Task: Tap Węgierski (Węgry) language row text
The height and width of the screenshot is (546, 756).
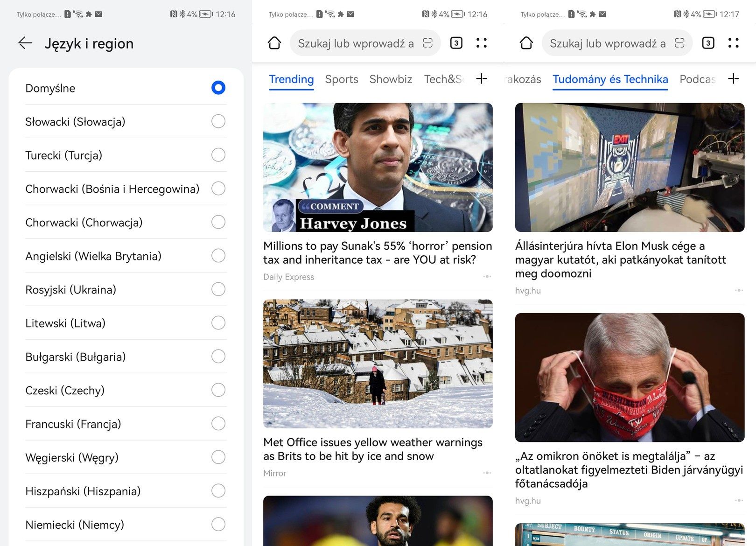Action: click(x=72, y=457)
